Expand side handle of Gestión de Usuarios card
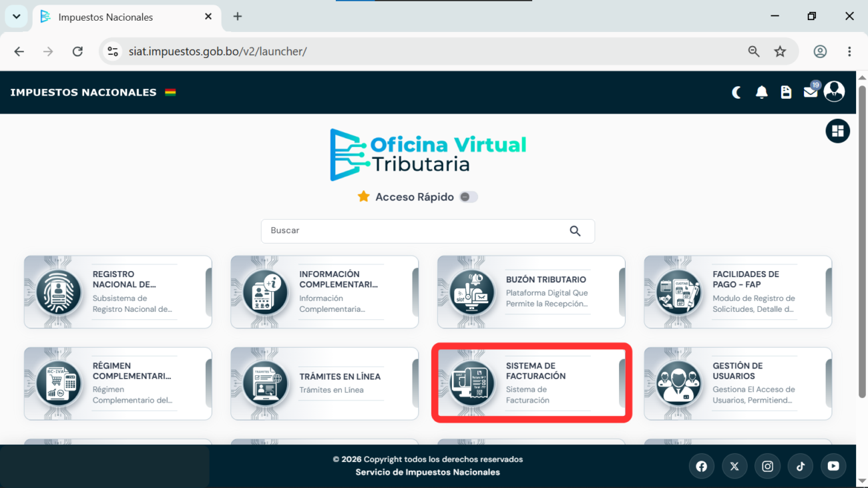Image resolution: width=868 pixels, height=488 pixels. point(829,383)
